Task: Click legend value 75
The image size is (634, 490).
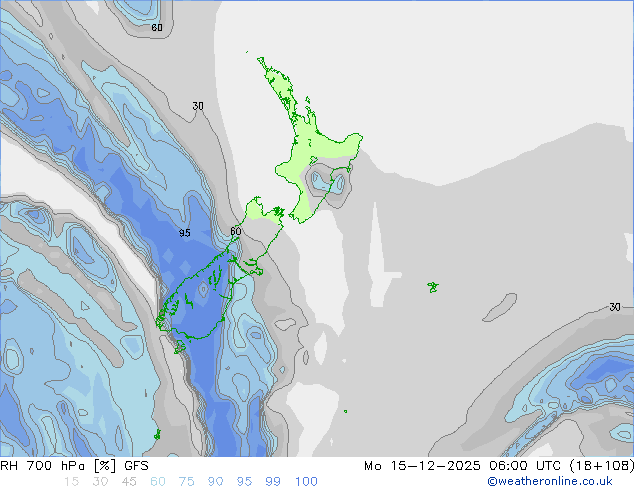Action: click(x=186, y=482)
